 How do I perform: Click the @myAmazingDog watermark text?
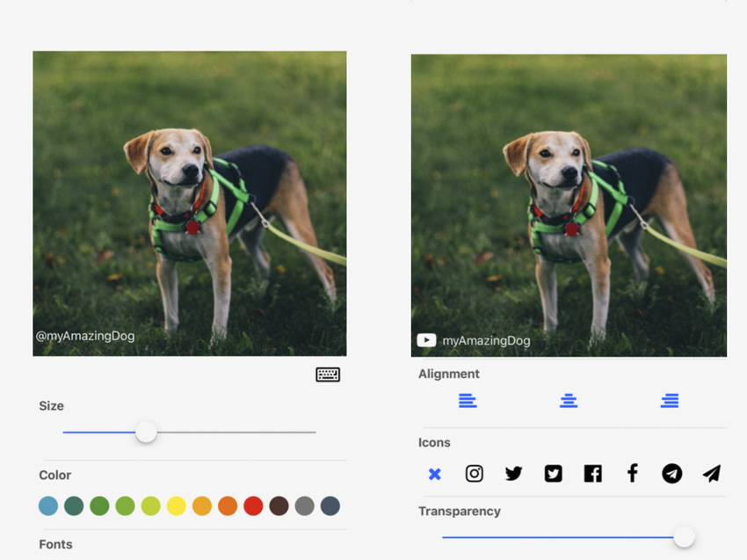[85, 336]
